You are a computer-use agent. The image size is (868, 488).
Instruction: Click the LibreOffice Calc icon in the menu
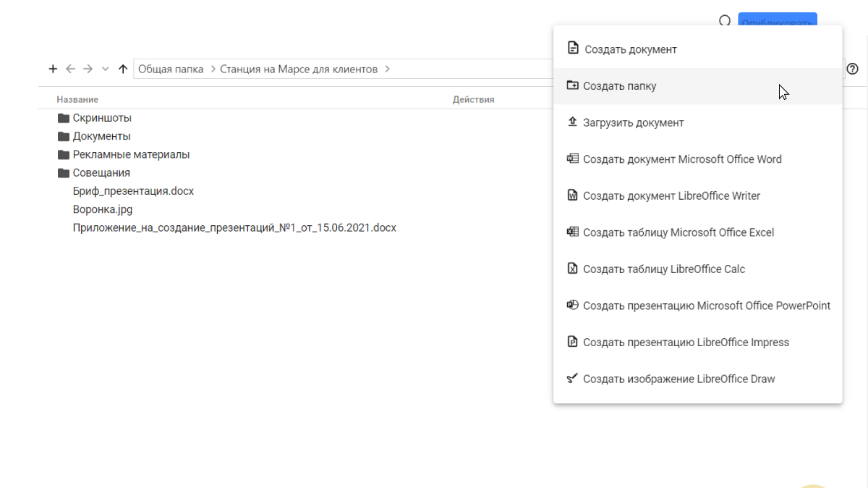572,269
